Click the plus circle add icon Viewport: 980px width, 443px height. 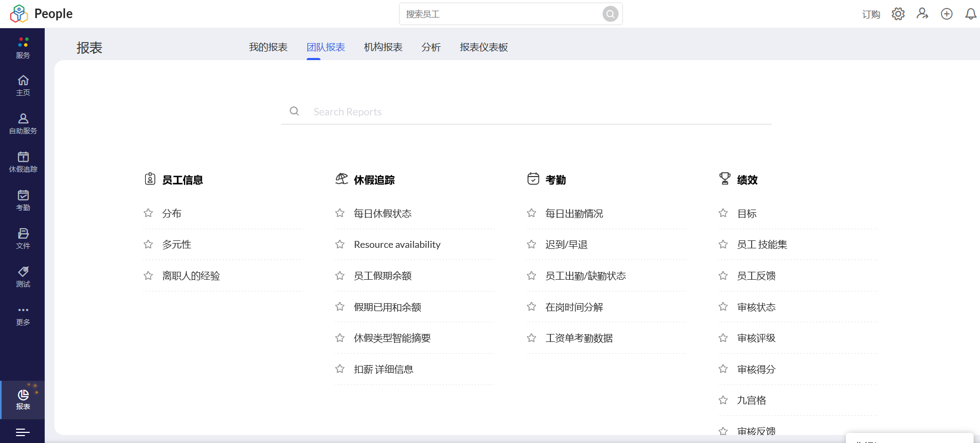coord(946,14)
